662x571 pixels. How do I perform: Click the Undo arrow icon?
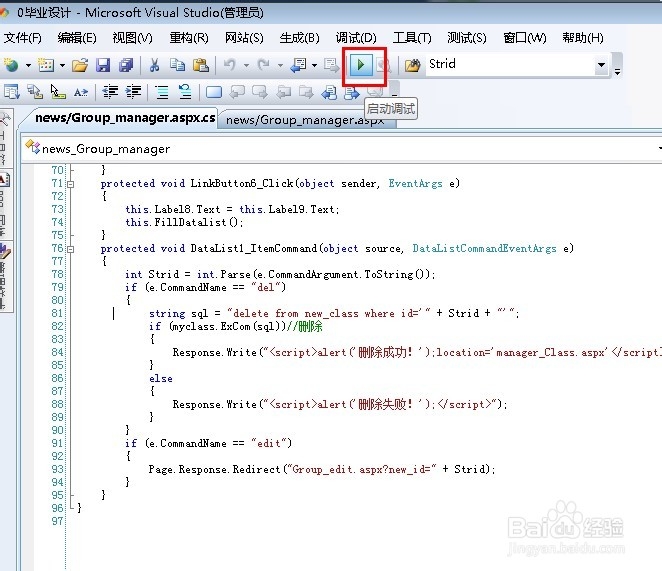(230, 65)
